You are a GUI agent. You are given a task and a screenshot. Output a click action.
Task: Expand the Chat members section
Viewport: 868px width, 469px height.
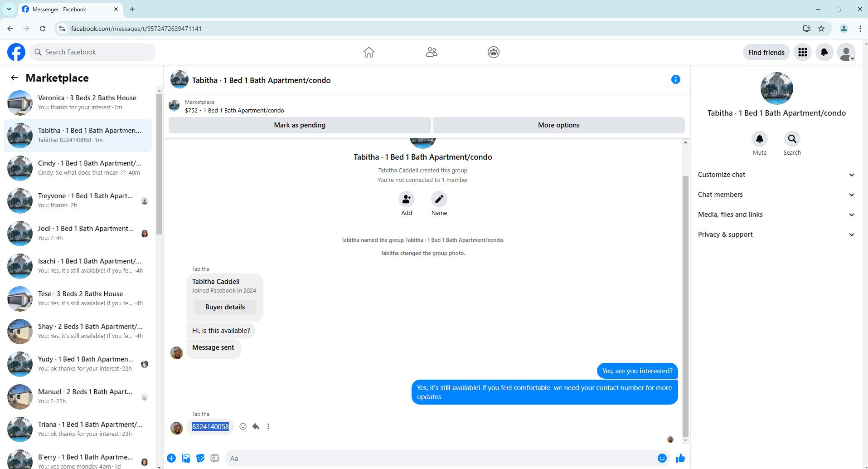coord(776,195)
